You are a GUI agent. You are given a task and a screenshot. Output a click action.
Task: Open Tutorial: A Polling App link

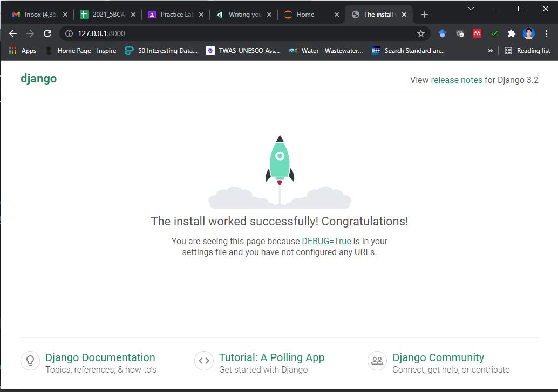[271, 357]
